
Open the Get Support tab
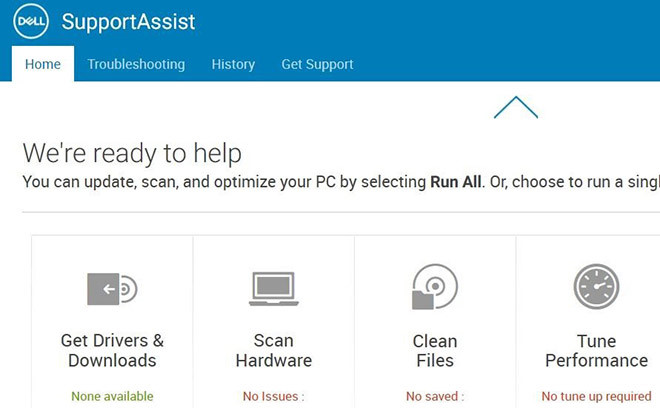[x=317, y=64]
